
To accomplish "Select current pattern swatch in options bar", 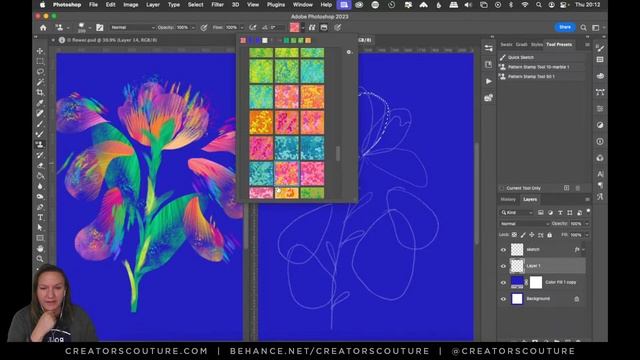I will 294,27.
